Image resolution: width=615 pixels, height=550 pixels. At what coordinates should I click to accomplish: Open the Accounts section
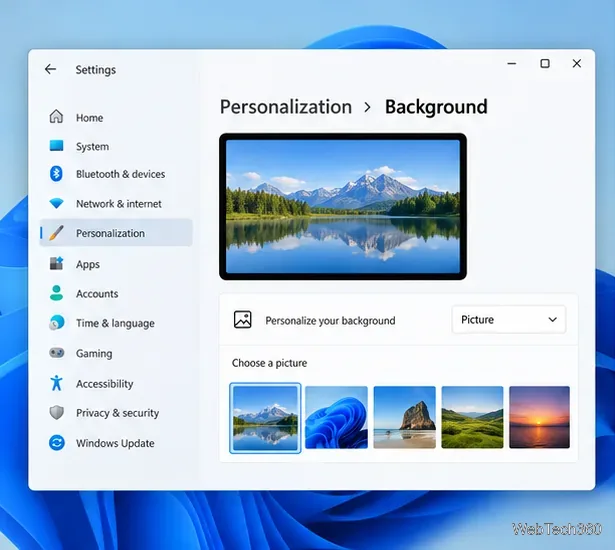97,293
